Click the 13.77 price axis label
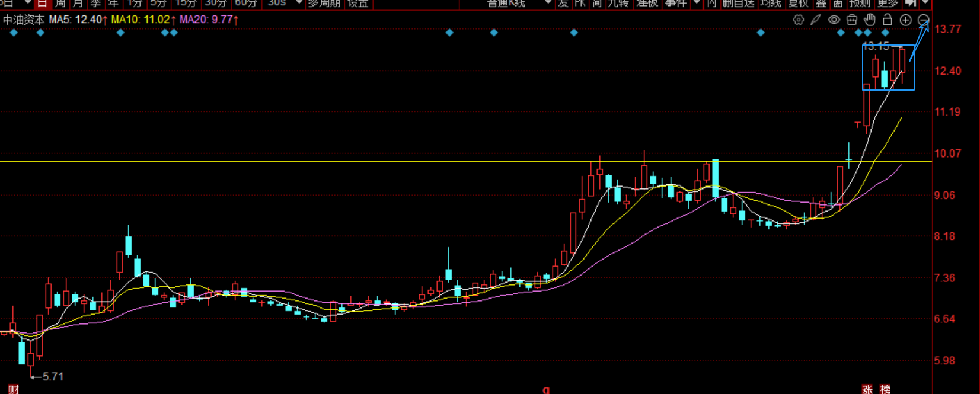 [947, 29]
